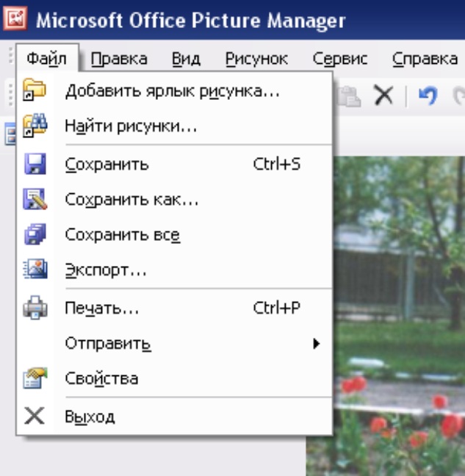Click the Свойства properties icon
This screenshot has height=476, width=465.
(x=35, y=378)
